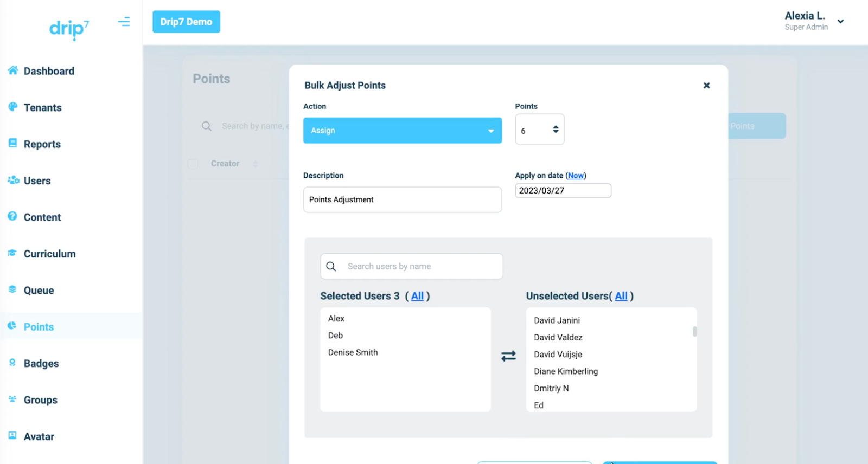868x464 pixels.
Task: Click the All link beside Unselected Users
Action: (x=621, y=296)
